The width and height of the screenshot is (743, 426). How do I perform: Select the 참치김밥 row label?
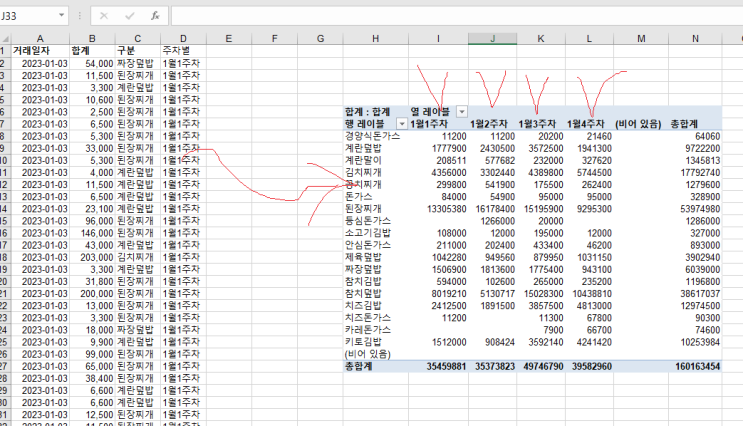(x=363, y=281)
